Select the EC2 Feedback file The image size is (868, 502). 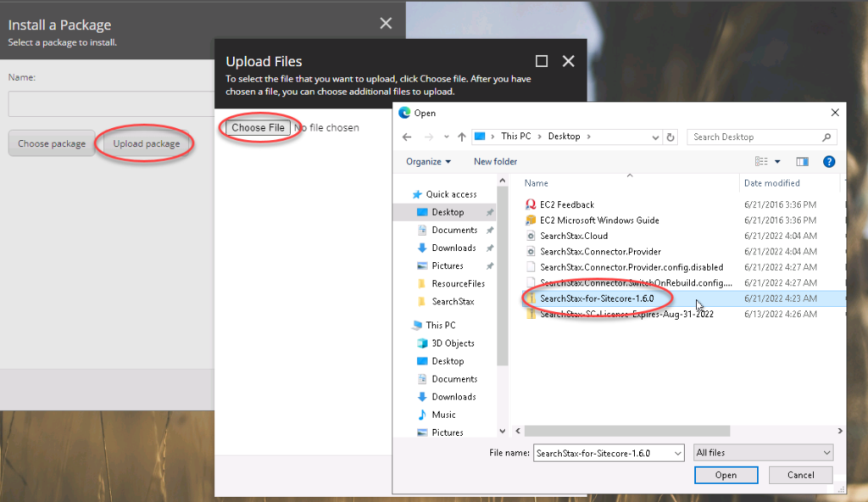(x=559, y=204)
